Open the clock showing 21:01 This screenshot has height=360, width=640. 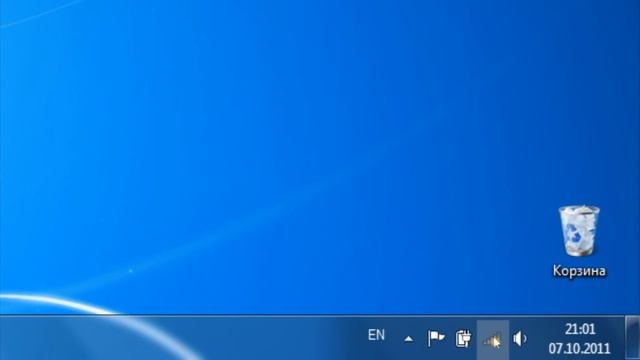580,329
